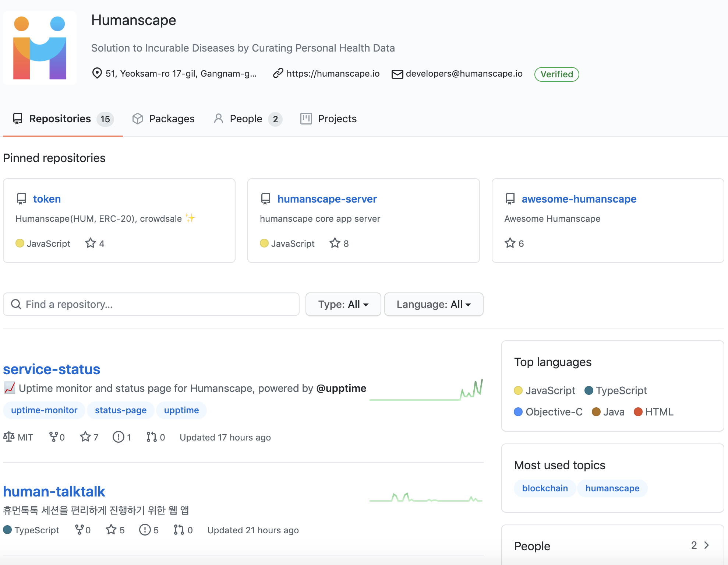728x565 pixels.
Task: Filter by Objective-C in Top languages
Action: tap(548, 412)
